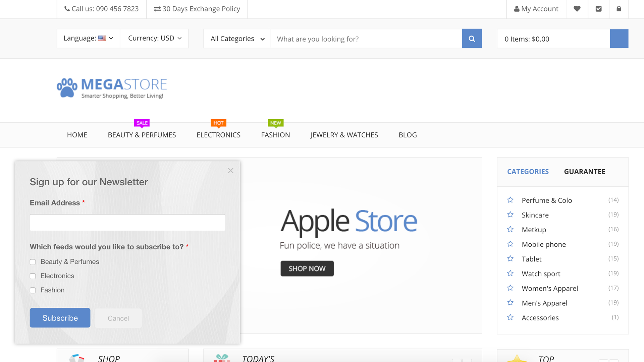
Task: Click the star beside Skincare
Action: click(510, 215)
